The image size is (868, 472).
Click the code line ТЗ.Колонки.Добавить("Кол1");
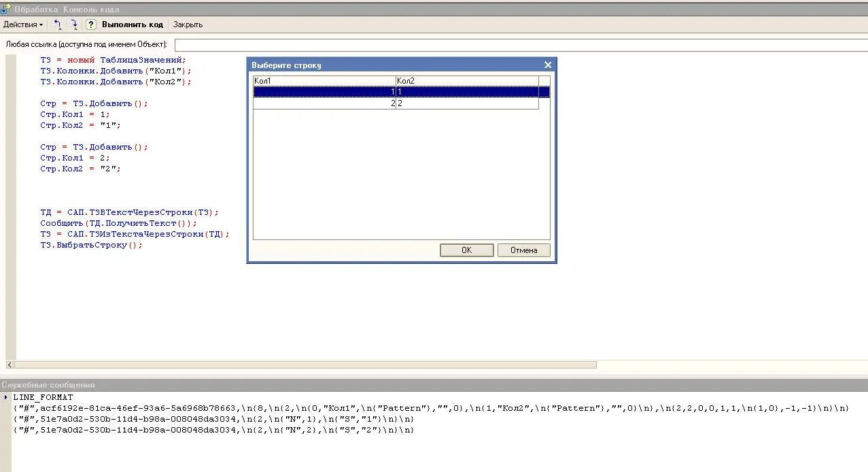(x=116, y=71)
